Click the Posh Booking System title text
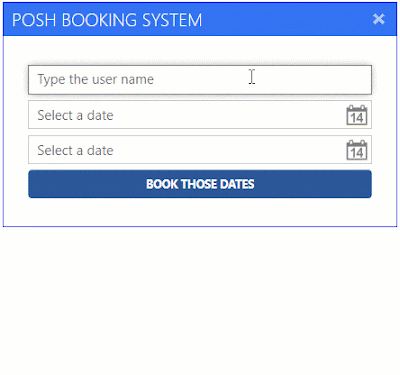The width and height of the screenshot is (400, 375). point(107,20)
